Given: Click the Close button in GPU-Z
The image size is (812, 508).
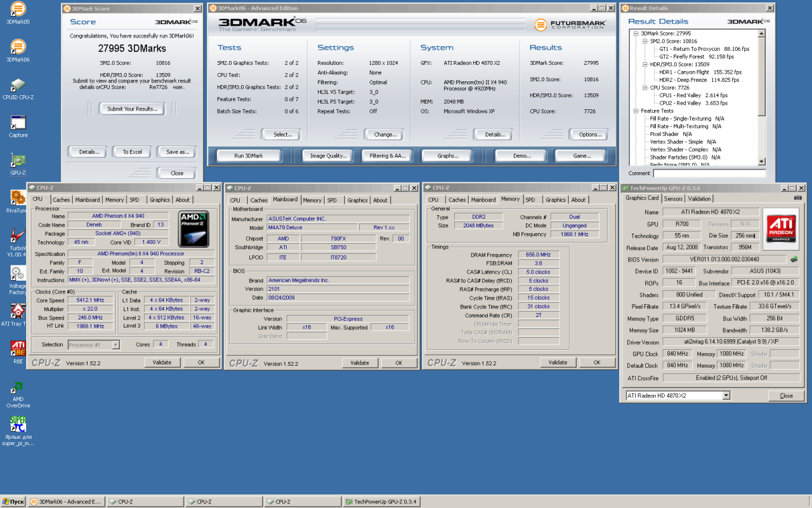Looking at the screenshot, I should [786, 396].
